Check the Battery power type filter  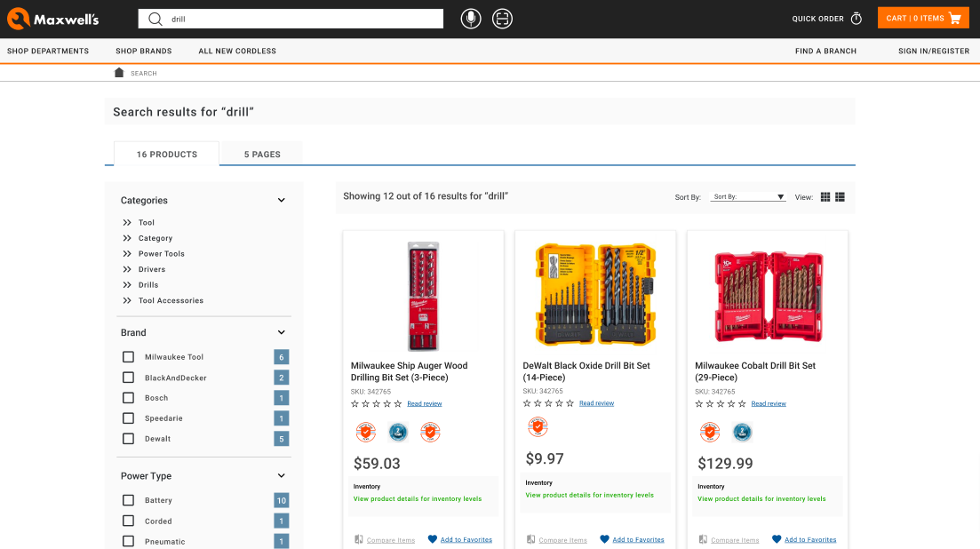tap(128, 500)
